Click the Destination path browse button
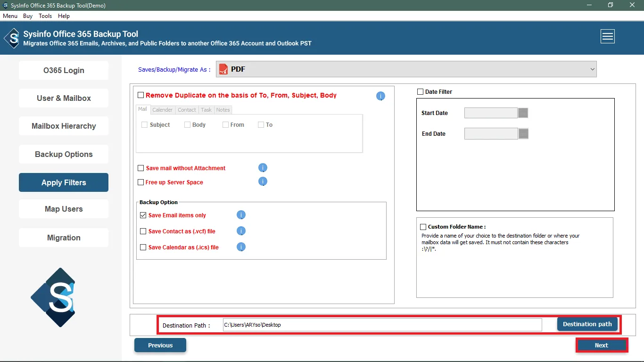This screenshot has width=644, height=362. coord(587,324)
